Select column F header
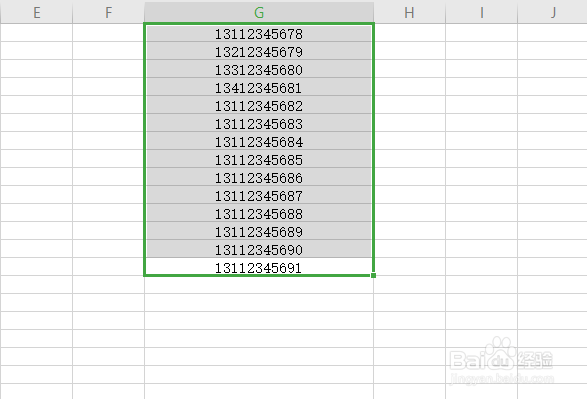The image size is (587, 399). 109,12
